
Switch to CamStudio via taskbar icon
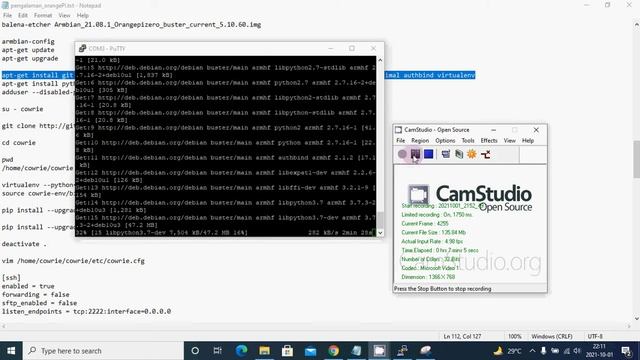pos(379,351)
